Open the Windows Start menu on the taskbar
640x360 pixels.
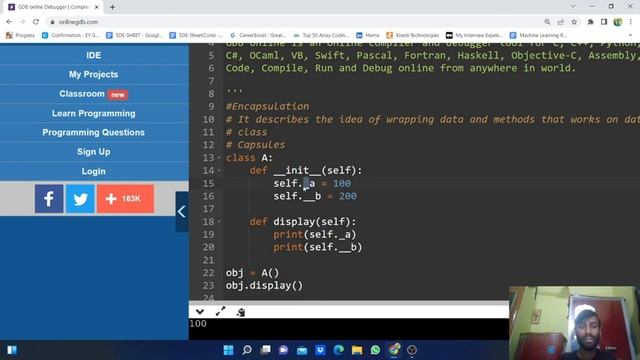coord(229,350)
